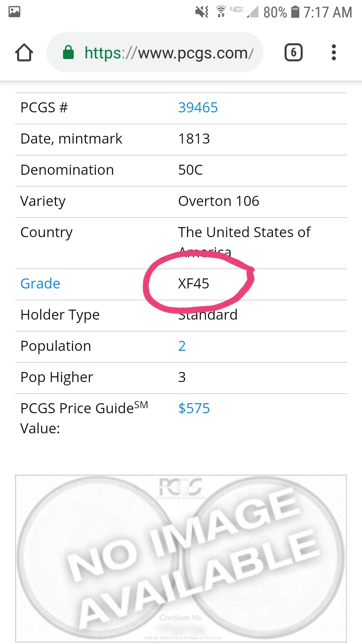The height and width of the screenshot is (644, 362).
Task: Open the Population 2 link
Action: [x=182, y=346]
